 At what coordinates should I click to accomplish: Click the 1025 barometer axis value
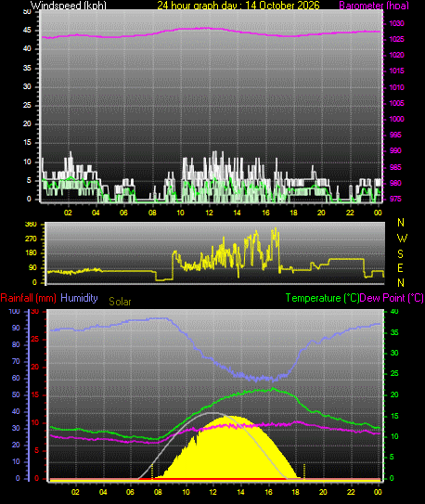tap(397, 39)
